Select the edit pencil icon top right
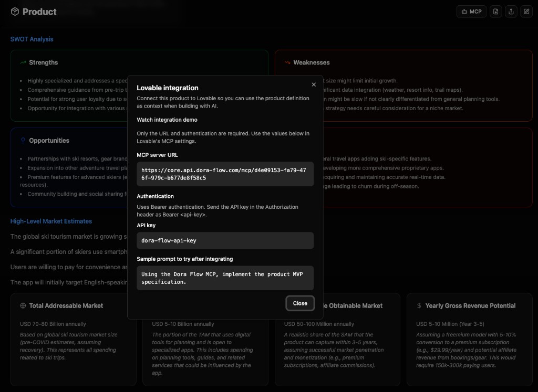 tap(526, 11)
